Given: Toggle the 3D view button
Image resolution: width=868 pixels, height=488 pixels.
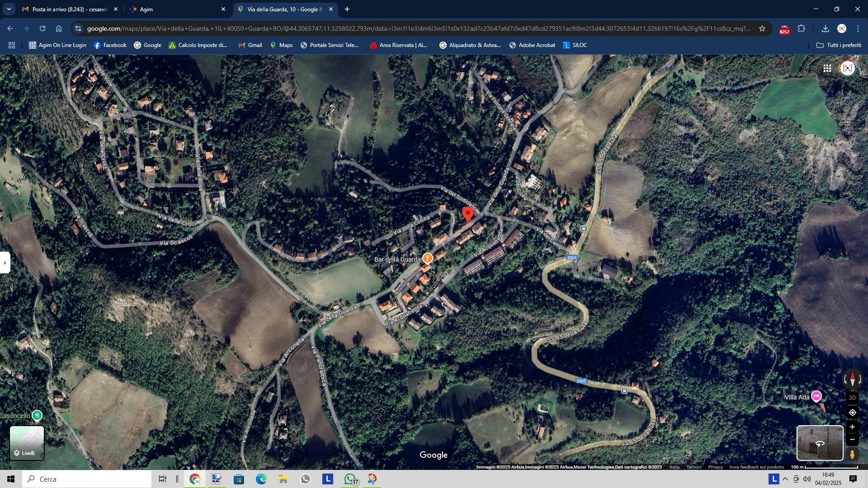Looking at the screenshot, I should pos(852,398).
